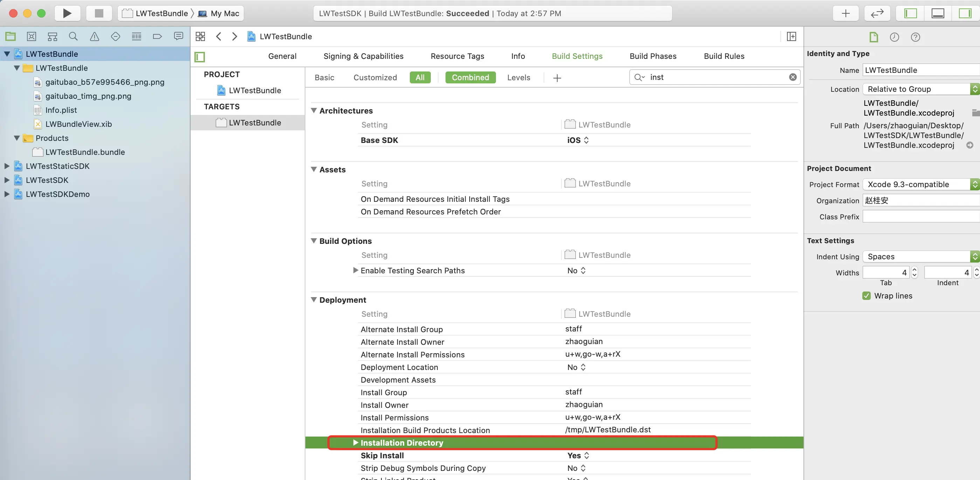Show the Source Control navigator

pyautogui.click(x=32, y=36)
